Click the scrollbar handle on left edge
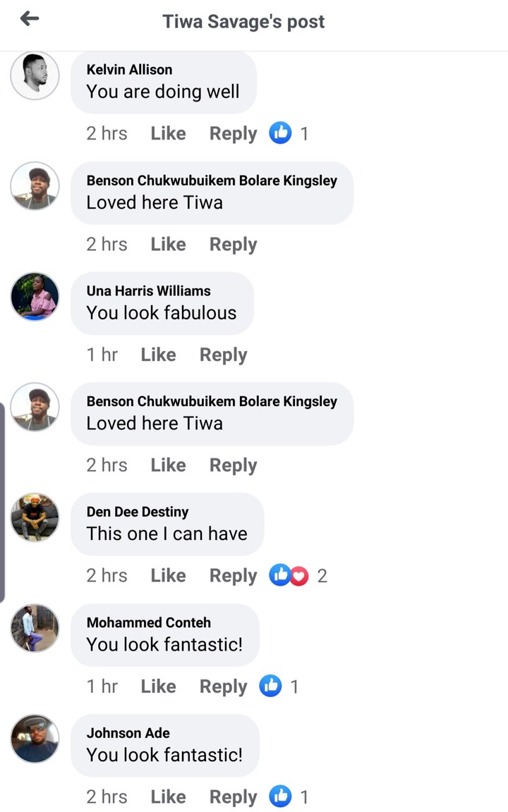 pos(3,502)
